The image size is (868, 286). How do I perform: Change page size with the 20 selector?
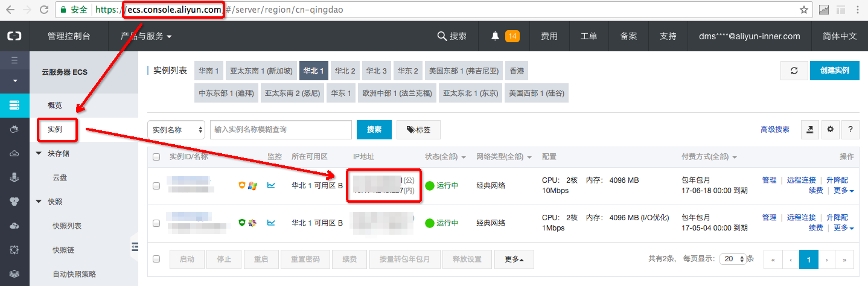point(733,259)
